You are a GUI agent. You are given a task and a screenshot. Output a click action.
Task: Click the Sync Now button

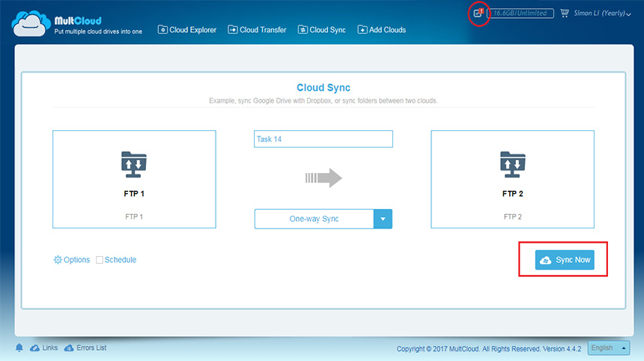(x=565, y=260)
